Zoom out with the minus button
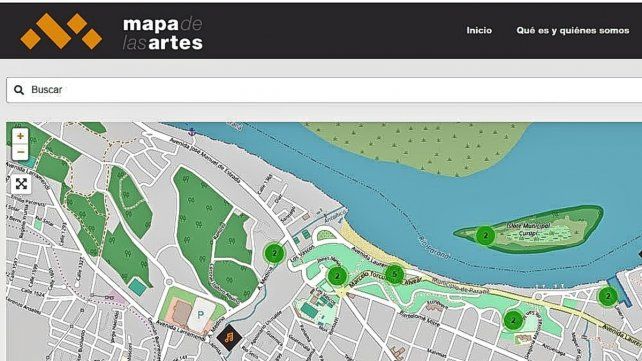This screenshot has width=642, height=361. (20, 152)
